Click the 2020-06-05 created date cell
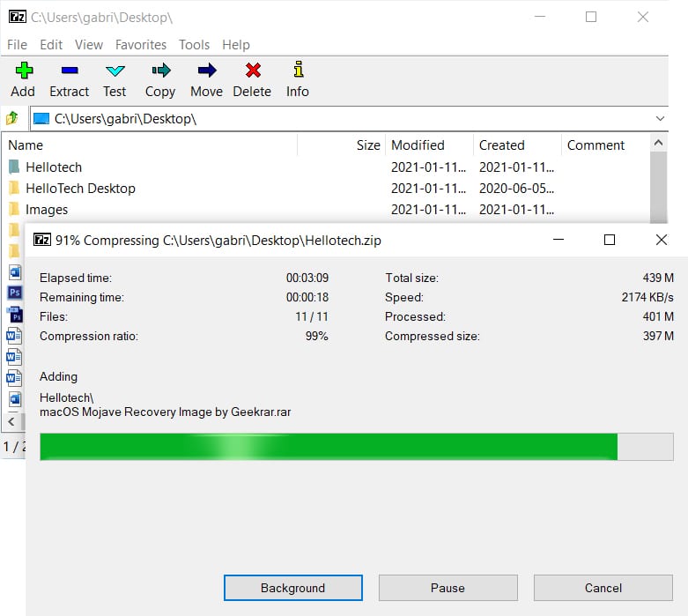 click(x=516, y=188)
